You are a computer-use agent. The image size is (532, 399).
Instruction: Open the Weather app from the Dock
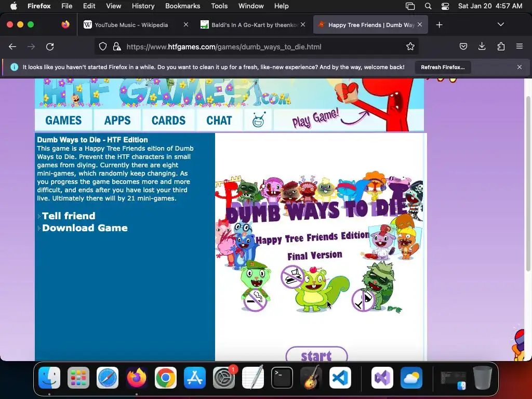pyautogui.click(x=411, y=378)
